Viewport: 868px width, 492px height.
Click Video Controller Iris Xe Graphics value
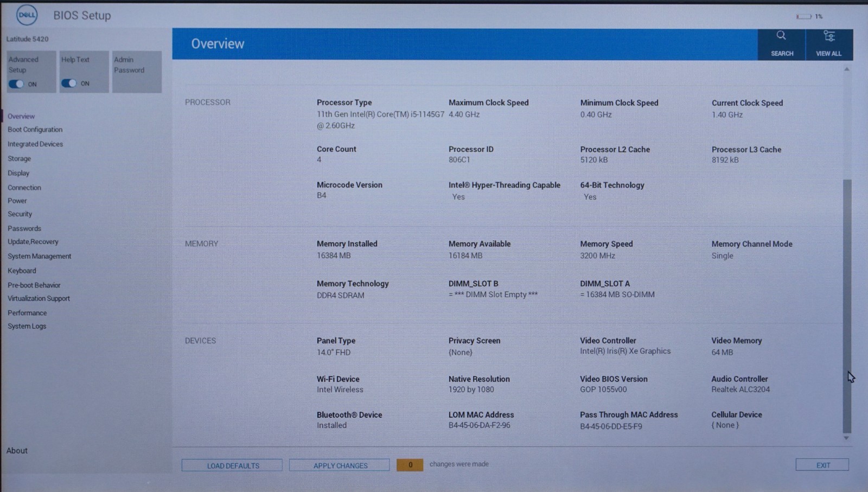[626, 351]
